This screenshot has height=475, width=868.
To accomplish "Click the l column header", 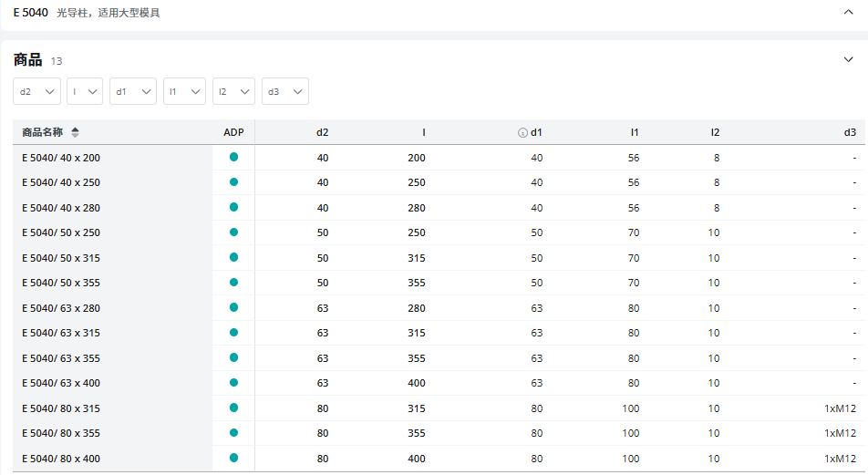I will (423, 132).
